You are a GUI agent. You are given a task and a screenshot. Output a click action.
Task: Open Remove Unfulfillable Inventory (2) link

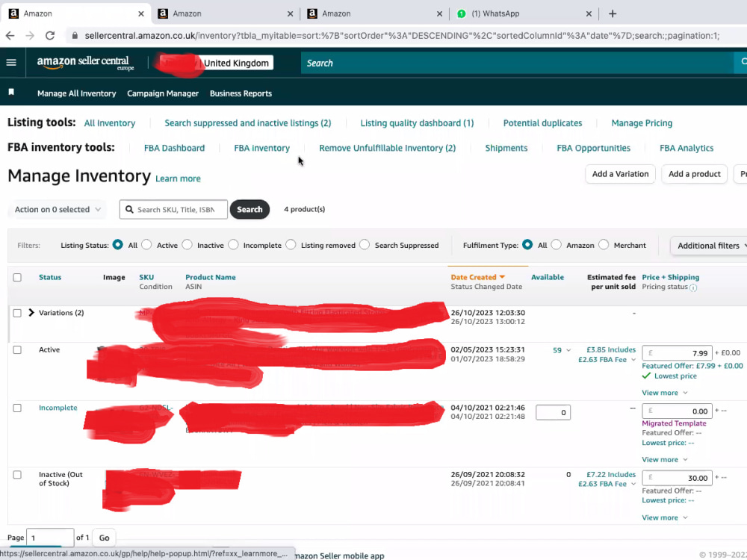(x=387, y=148)
